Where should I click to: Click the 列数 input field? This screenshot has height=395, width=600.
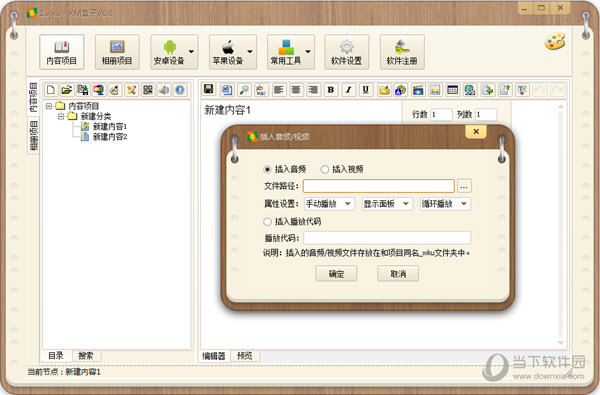coord(486,114)
